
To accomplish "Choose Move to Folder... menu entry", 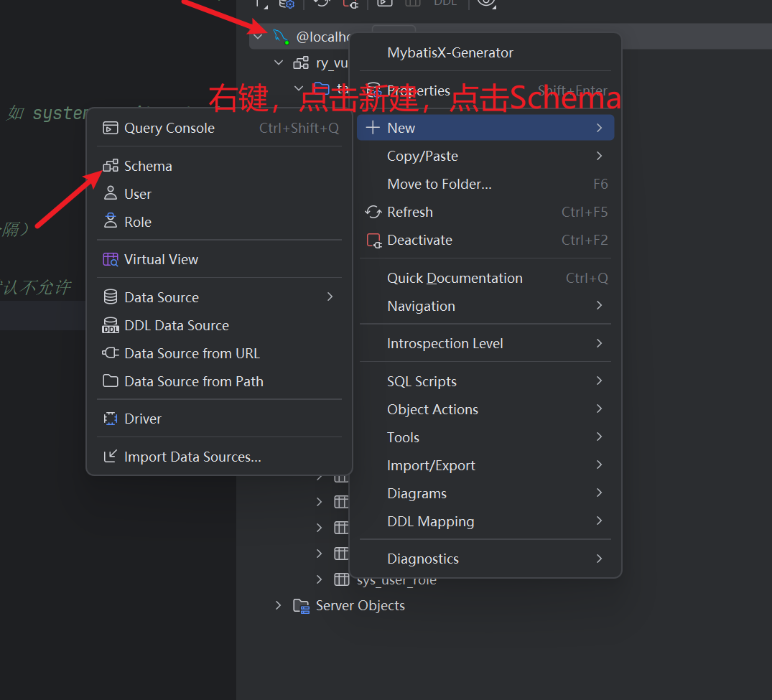I will click(x=485, y=184).
